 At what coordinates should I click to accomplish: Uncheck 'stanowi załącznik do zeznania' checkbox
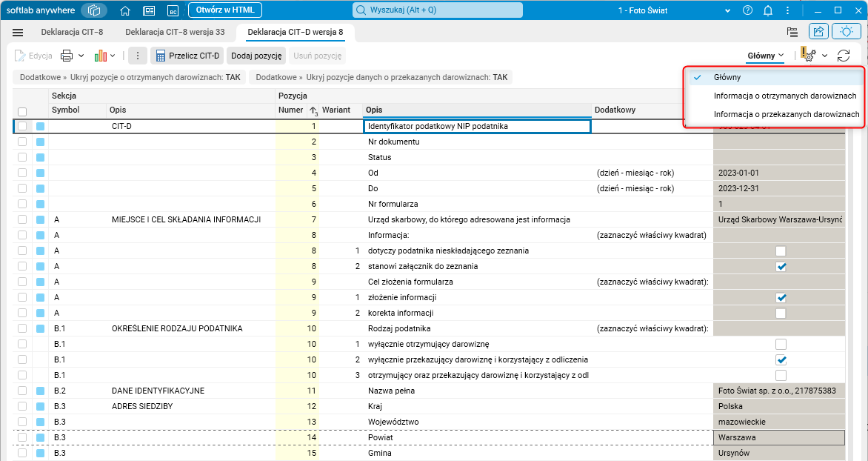[781, 267]
